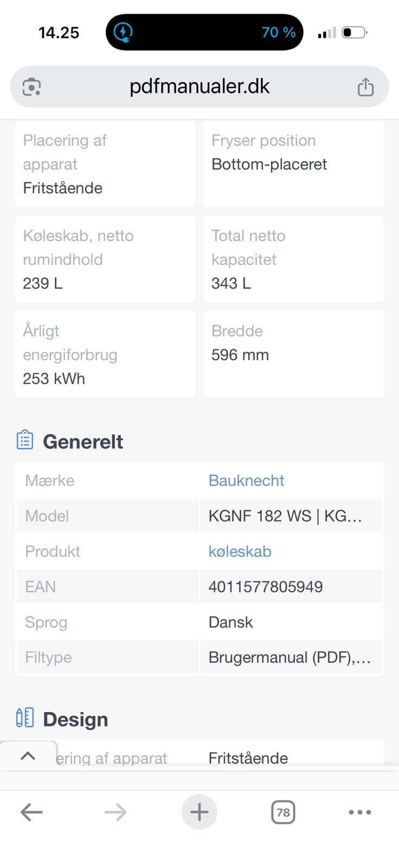This screenshot has height=868, width=399.
Task: Tap the Årligt energiforbrug 253 kWh card
Action: point(105,354)
